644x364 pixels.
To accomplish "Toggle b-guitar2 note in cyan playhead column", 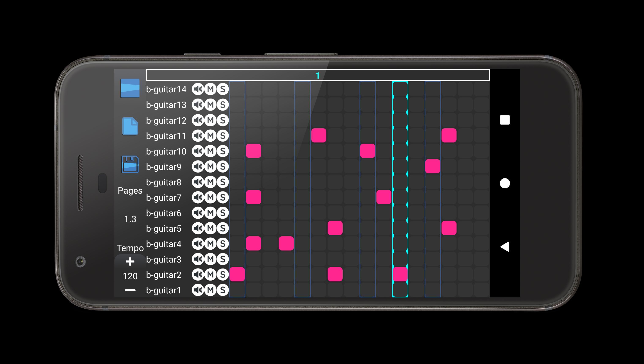I will [400, 274].
